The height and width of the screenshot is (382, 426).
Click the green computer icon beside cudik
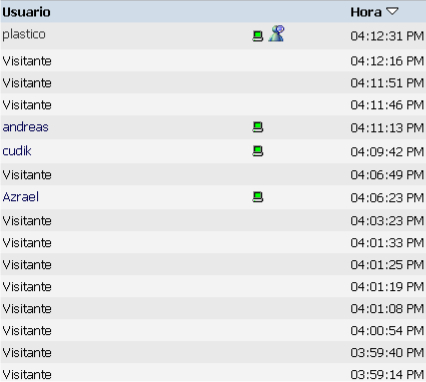tap(258, 151)
